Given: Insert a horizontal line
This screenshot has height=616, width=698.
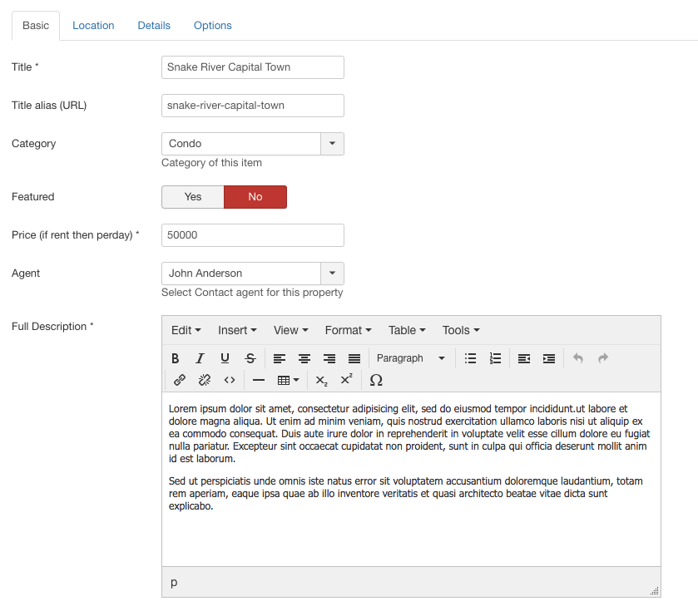Looking at the screenshot, I should click(x=258, y=380).
